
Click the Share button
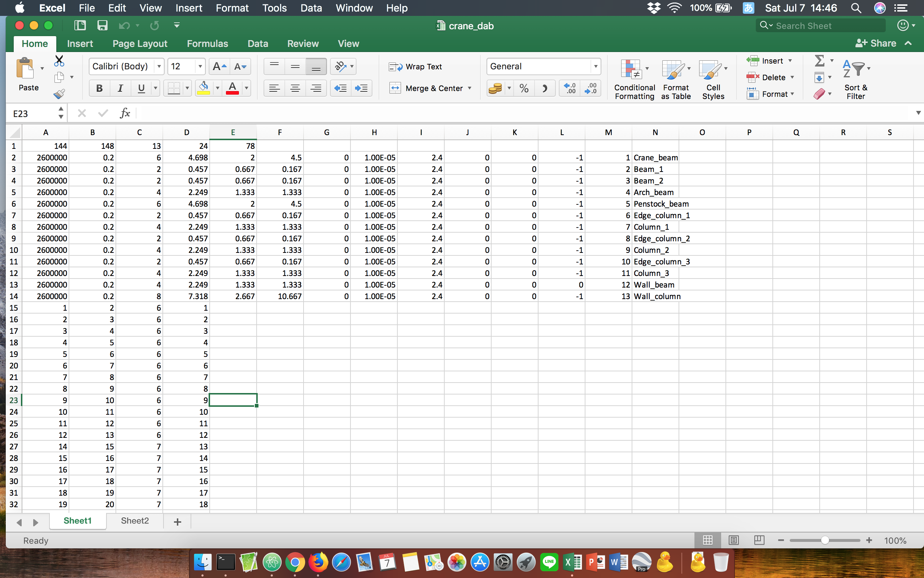pos(876,43)
